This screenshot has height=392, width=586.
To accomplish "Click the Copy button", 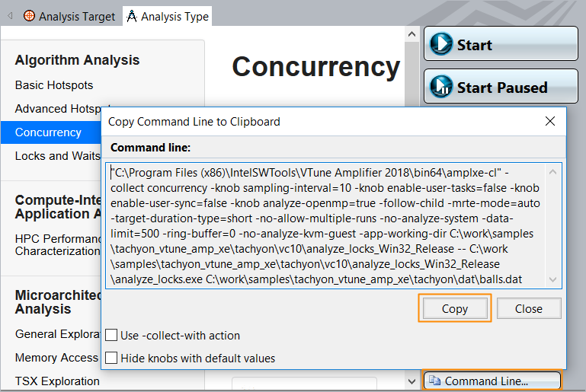I will 455,308.
